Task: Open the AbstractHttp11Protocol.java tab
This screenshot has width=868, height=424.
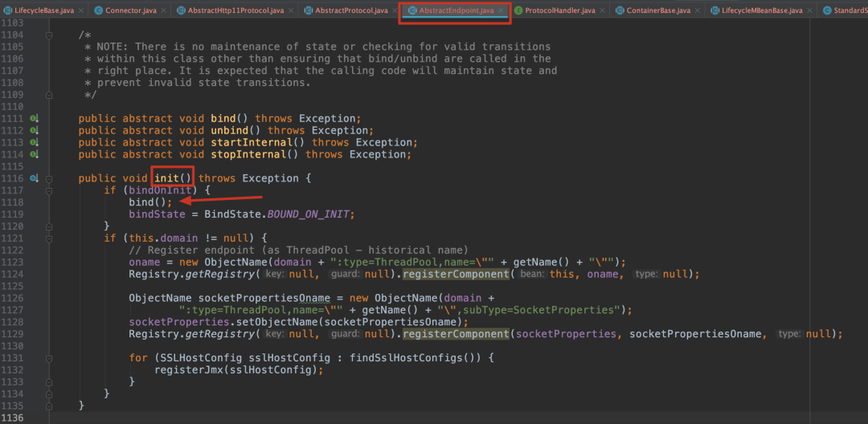Action: coord(235,10)
